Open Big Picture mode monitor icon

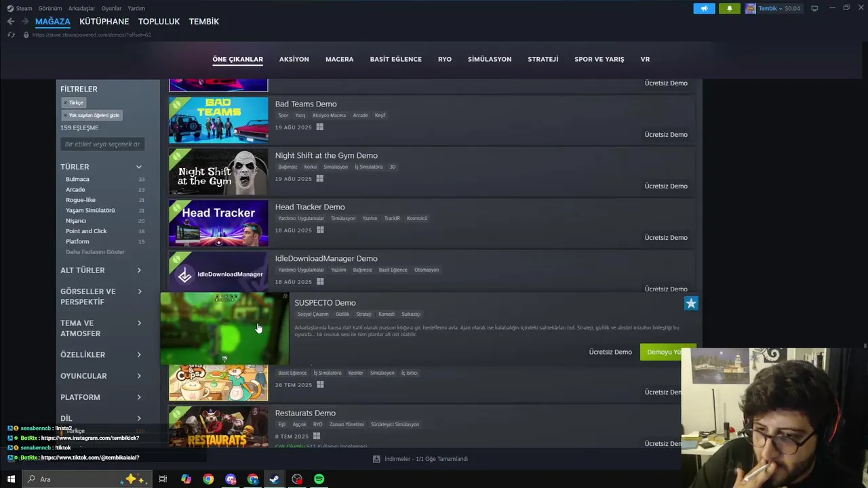click(x=814, y=8)
